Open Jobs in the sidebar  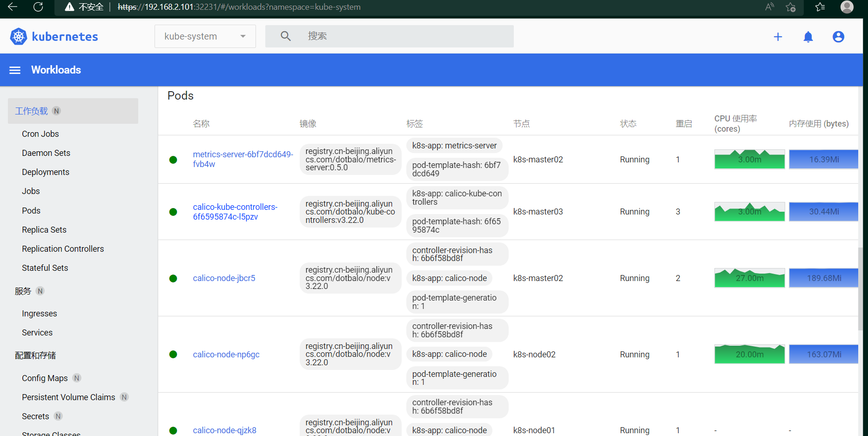[x=31, y=191]
